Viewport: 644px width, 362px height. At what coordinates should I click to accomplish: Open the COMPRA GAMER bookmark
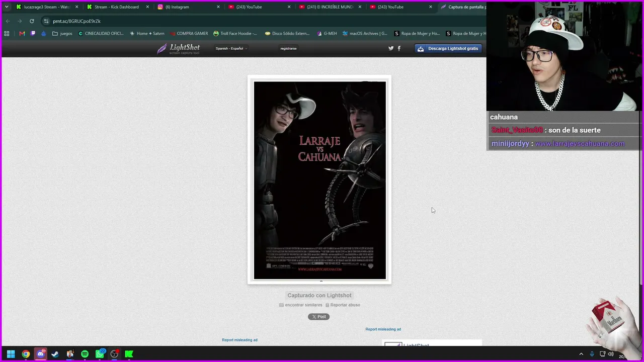coord(189,34)
